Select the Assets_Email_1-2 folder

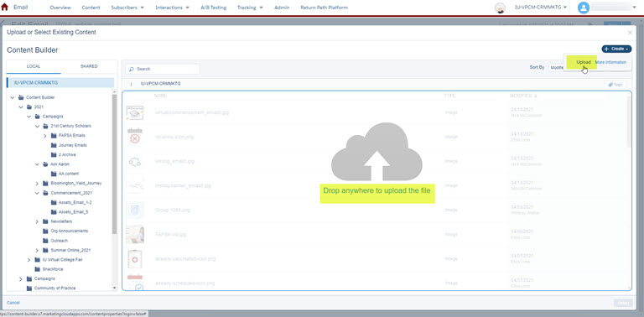[x=75, y=202]
